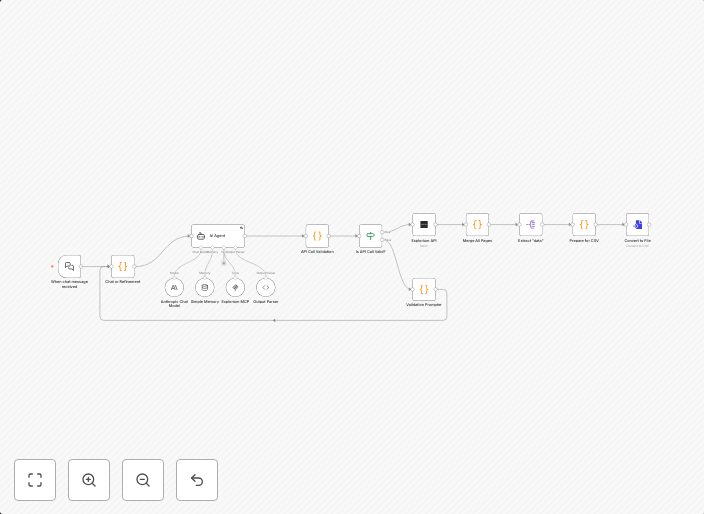Zoom out of the workflow canvas

tap(143, 480)
